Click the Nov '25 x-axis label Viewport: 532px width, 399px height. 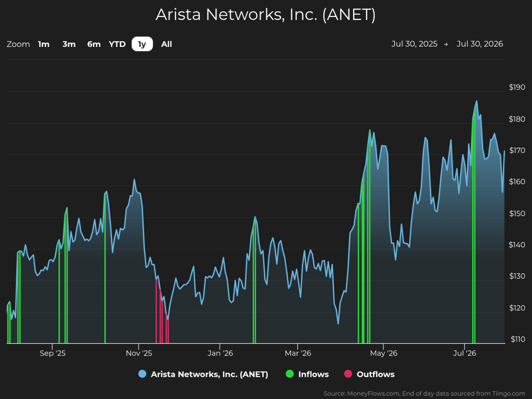[139, 353]
